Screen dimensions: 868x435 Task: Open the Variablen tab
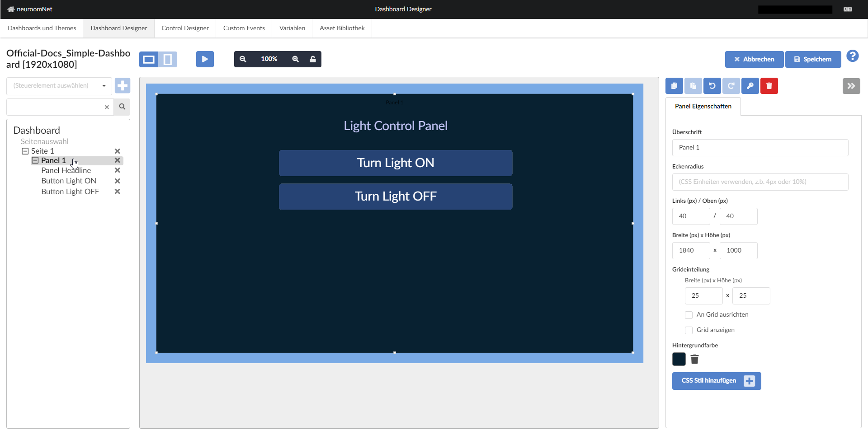coord(292,28)
